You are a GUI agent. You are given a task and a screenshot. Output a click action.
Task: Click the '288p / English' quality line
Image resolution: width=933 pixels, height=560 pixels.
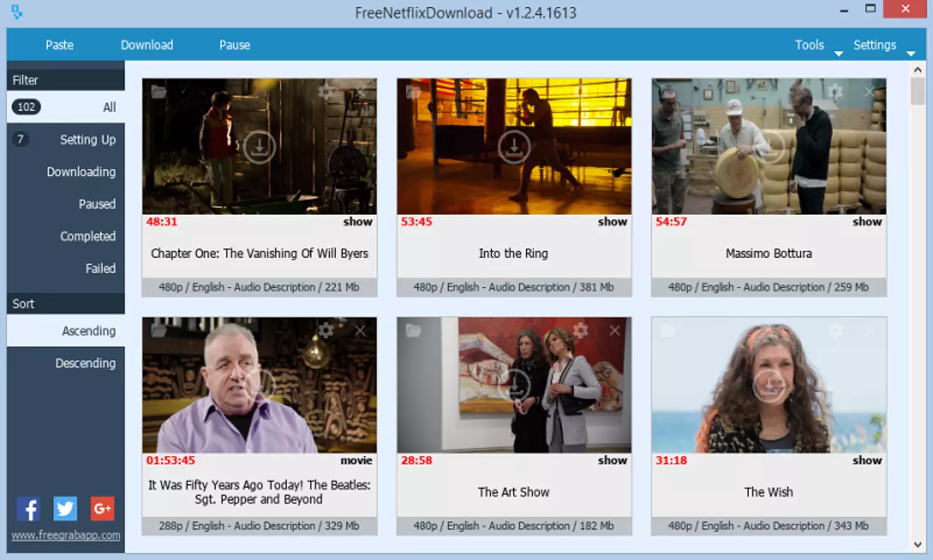pos(259,526)
